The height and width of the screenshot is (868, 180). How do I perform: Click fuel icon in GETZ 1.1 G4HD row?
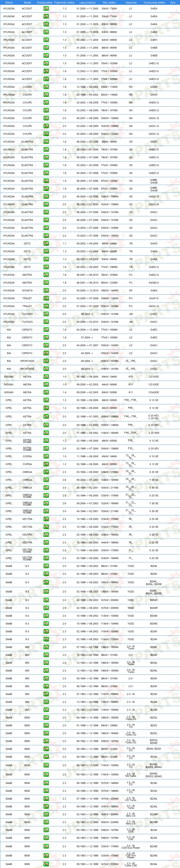click(x=46, y=243)
